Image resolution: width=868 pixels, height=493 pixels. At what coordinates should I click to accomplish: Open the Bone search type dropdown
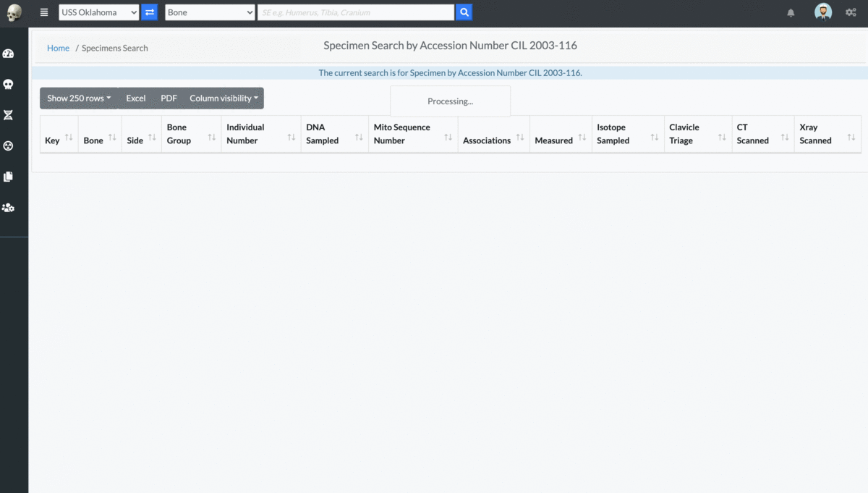click(210, 12)
